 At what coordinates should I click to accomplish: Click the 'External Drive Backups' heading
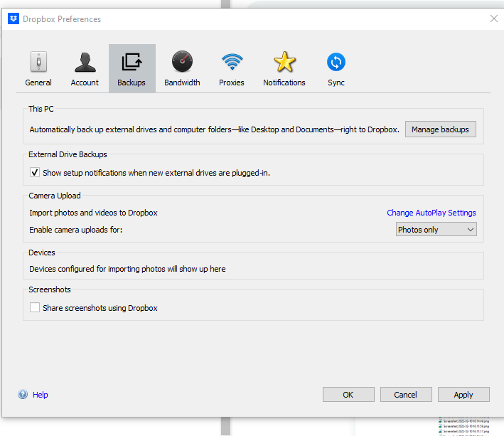[x=68, y=154]
